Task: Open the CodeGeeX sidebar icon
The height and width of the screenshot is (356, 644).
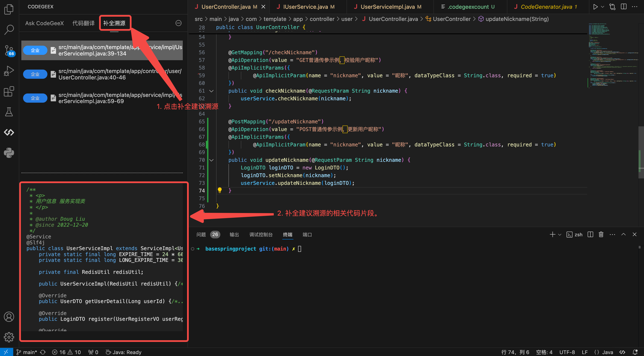Action: tap(9, 132)
